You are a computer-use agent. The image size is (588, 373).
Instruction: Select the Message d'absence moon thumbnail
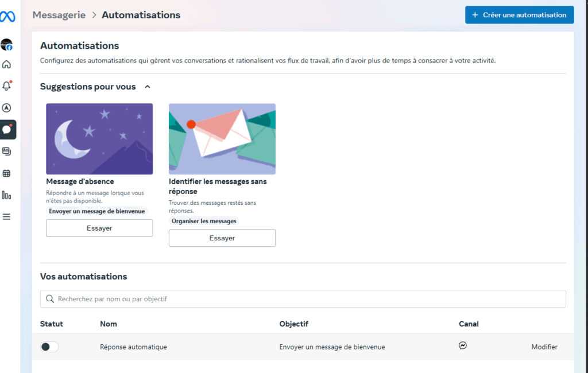coord(99,139)
